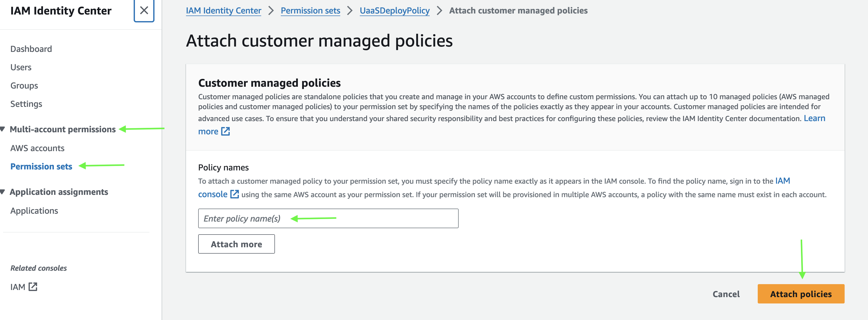
Task: Click the IAM console external link icon
Action: pyautogui.click(x=235, y=194)
